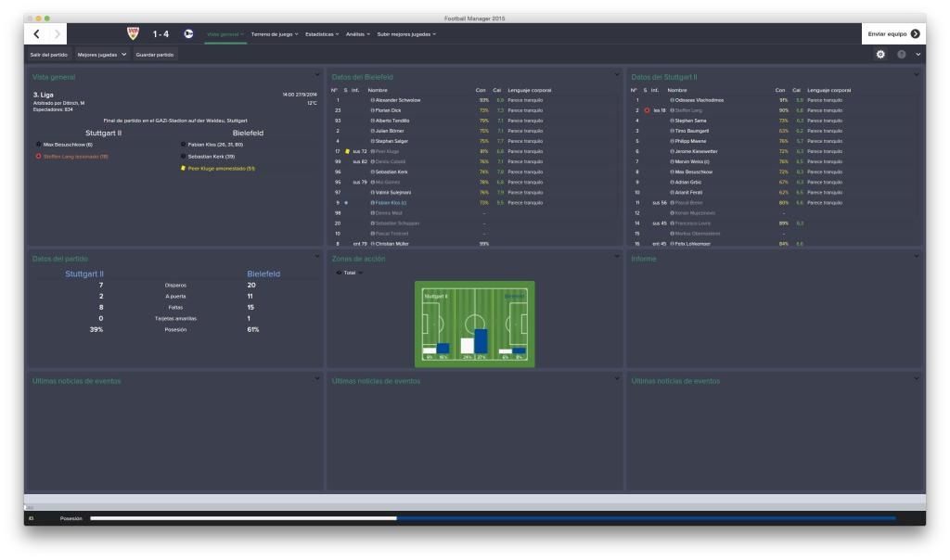Open settings with the gear icon
The image size is (950, 560).
coord(880,55)
